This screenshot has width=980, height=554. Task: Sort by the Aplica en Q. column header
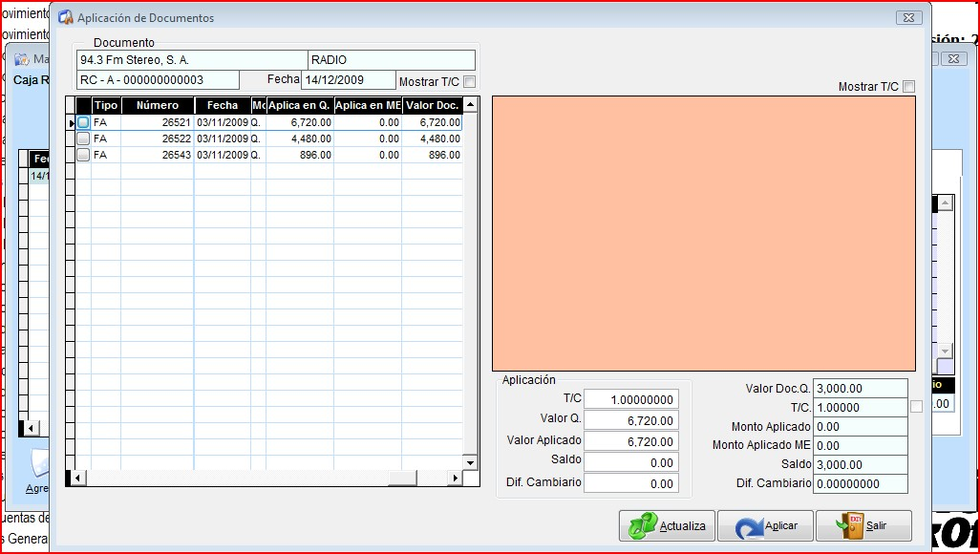click(x=300, y=106)
